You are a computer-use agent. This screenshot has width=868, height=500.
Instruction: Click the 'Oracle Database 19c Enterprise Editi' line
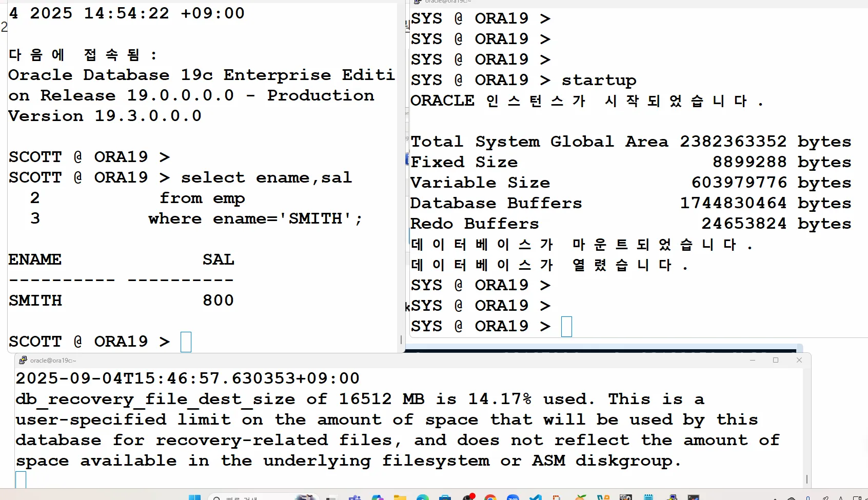202,75
